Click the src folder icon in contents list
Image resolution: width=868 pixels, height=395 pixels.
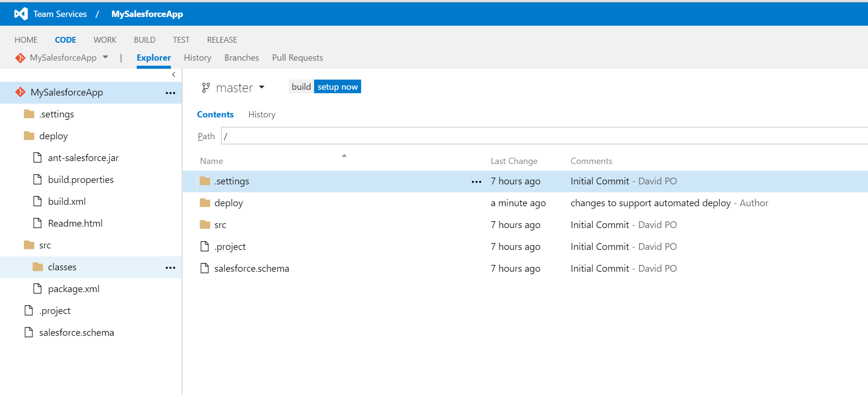205,225
